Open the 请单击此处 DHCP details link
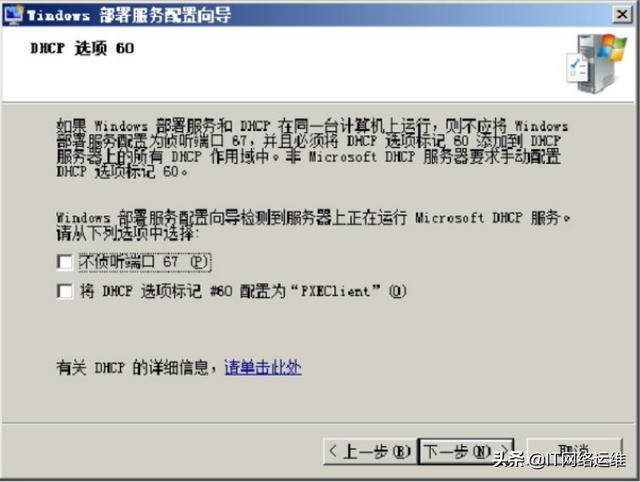 (x=263, y=368)
